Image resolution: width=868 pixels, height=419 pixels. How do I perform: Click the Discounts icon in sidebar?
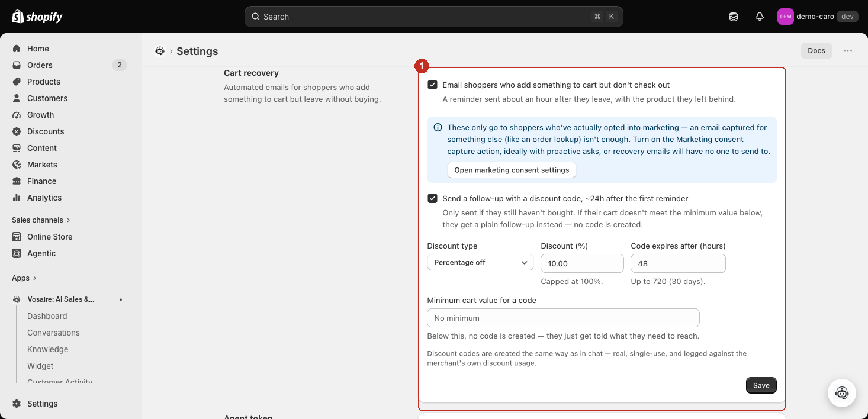17,131
